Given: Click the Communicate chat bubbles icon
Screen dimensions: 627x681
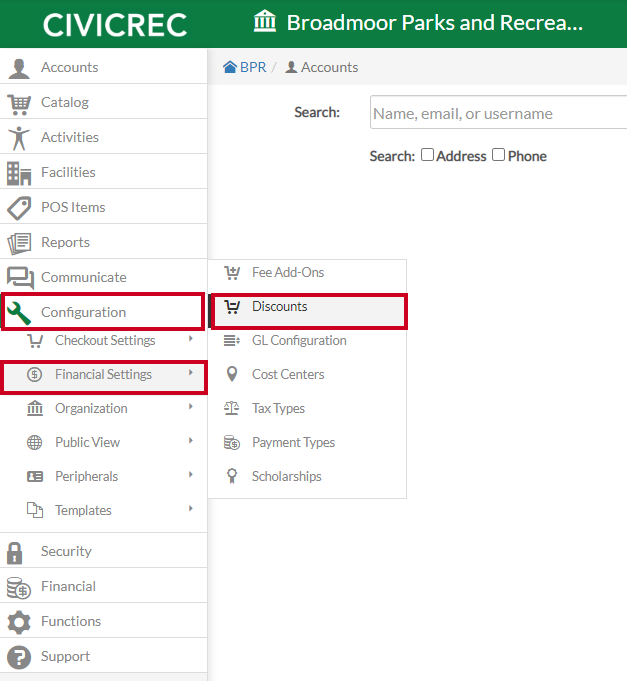Looking at the screenshot, I should [x=20, y=278].
